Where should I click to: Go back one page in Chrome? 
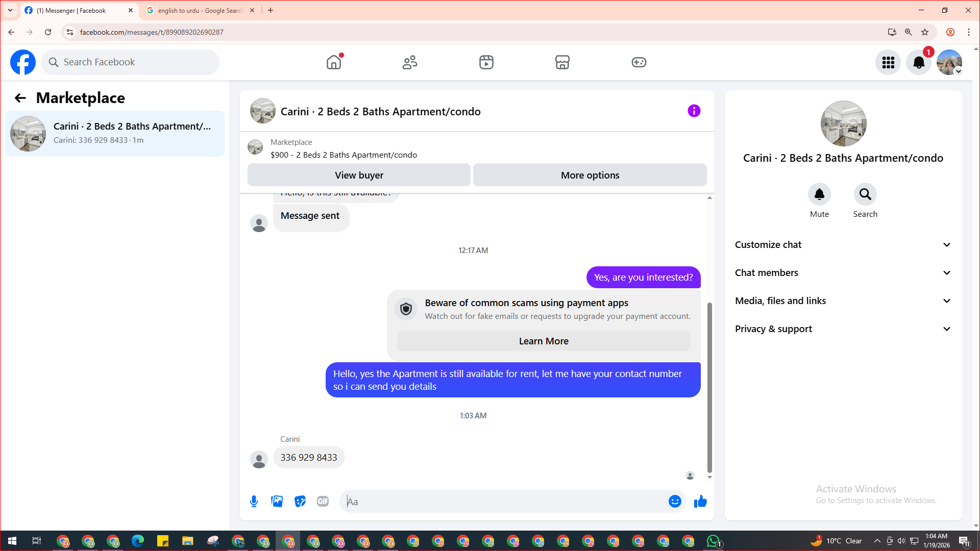[x=11, y=32]
